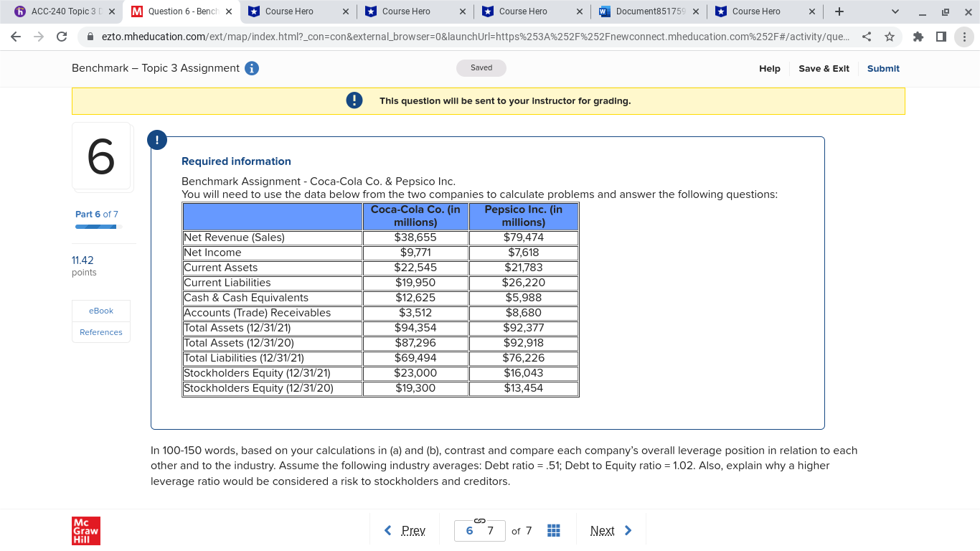Open the question grid navigator icon
This screenshot has height=551, width=980.
click(x=554, y=531)
